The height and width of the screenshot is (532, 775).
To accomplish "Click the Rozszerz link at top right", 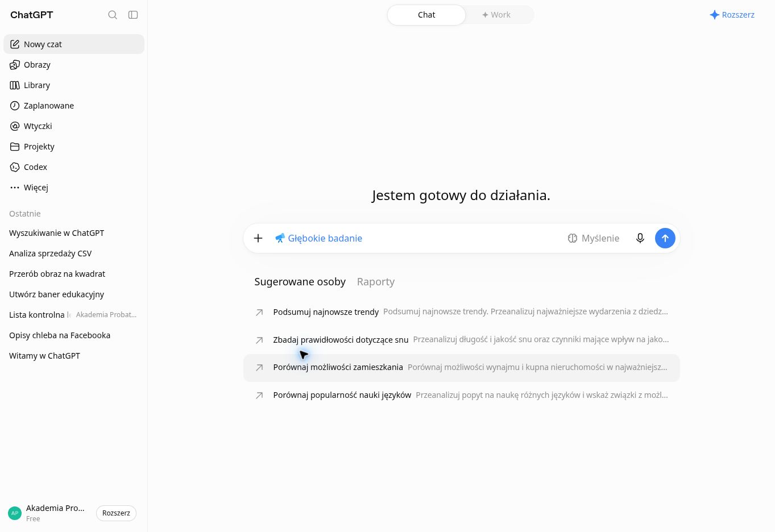I will point(732,15).
